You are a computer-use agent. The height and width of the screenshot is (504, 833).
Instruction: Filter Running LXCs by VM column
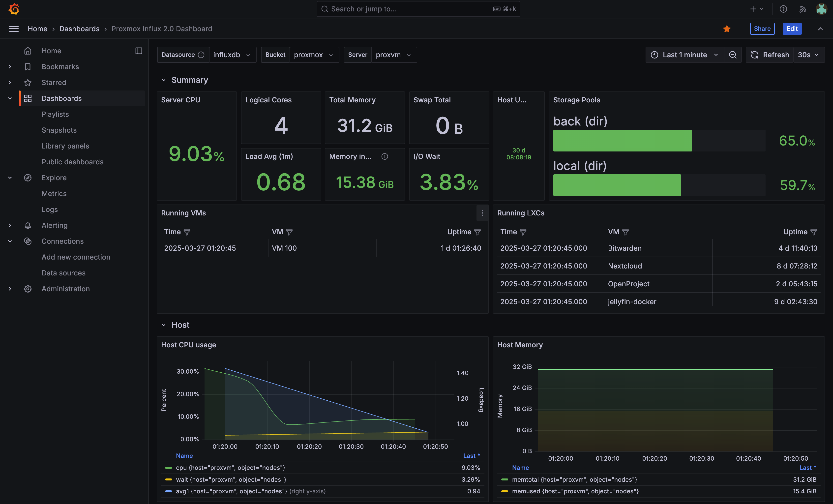coord(625,232)
